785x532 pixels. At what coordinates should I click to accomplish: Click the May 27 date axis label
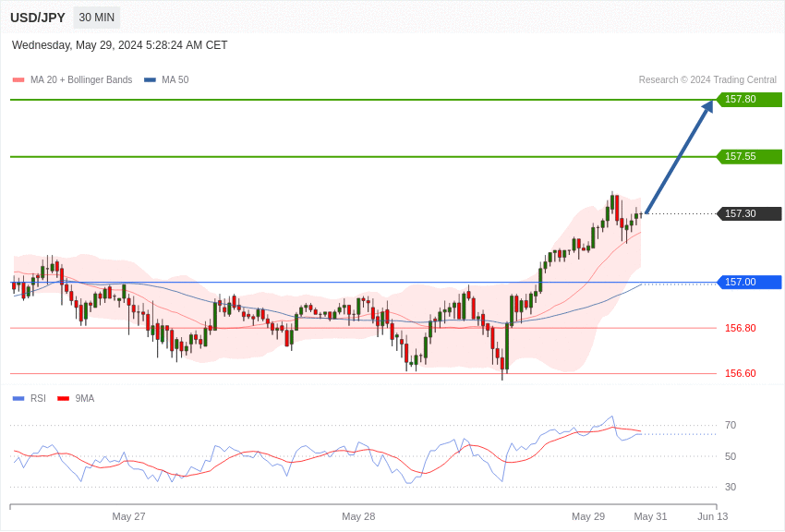(x=128, y=516)
